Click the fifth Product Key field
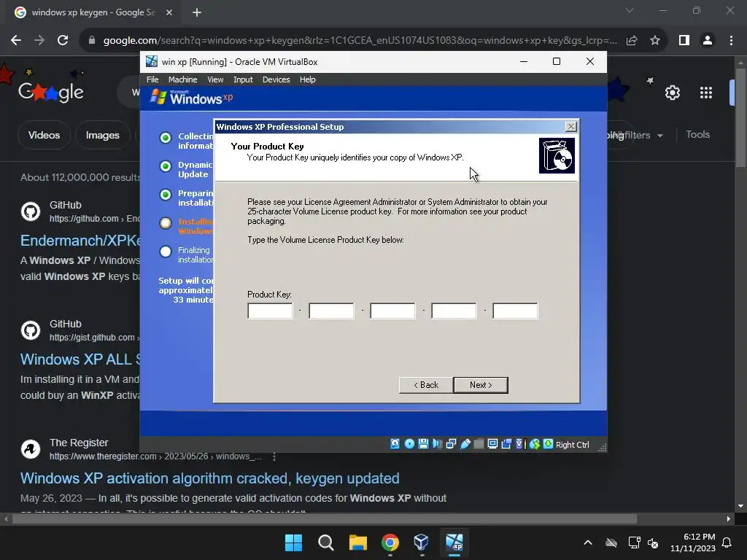This screenshot has height=560, width=747. coord(515,311)
